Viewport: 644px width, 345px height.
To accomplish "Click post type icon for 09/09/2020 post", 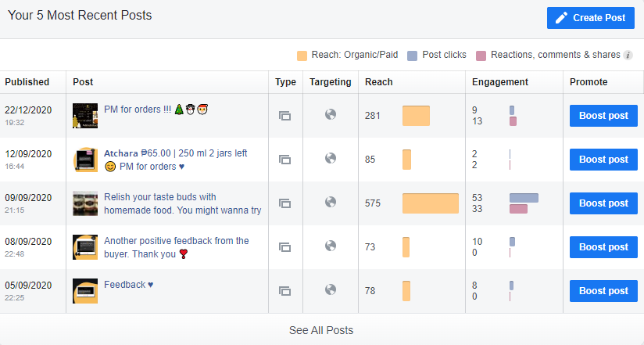I will [x=284, y=203].
